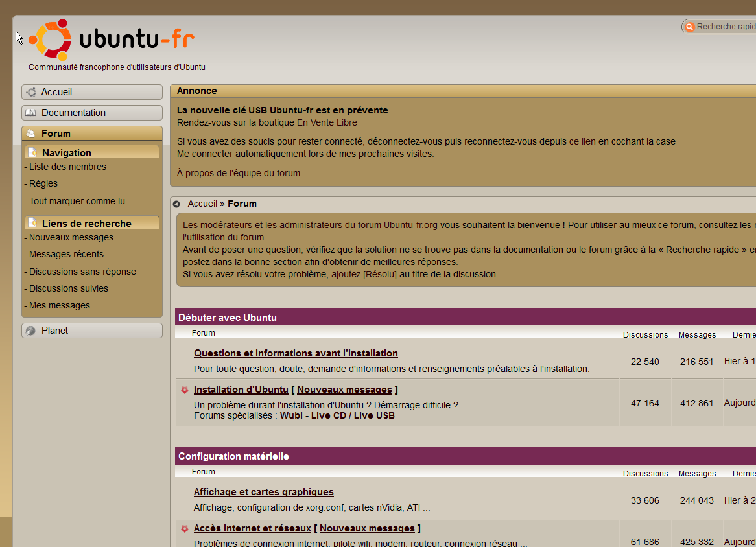Screen dimensions: 756x547
Task: Open the Planet sidebar menu
Action: click(92, 331)
